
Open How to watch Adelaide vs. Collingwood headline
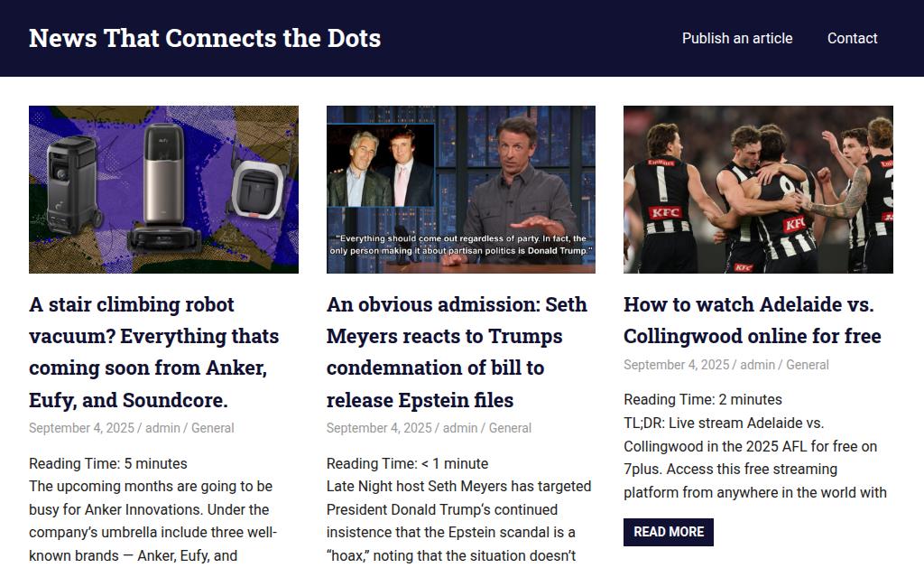coord(753,321)
